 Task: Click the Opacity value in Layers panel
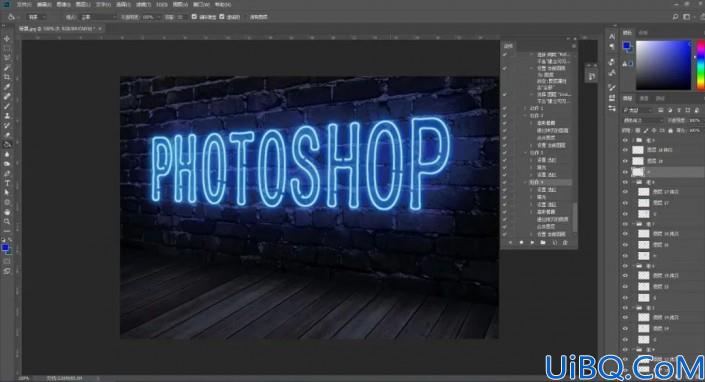[694, 120]
